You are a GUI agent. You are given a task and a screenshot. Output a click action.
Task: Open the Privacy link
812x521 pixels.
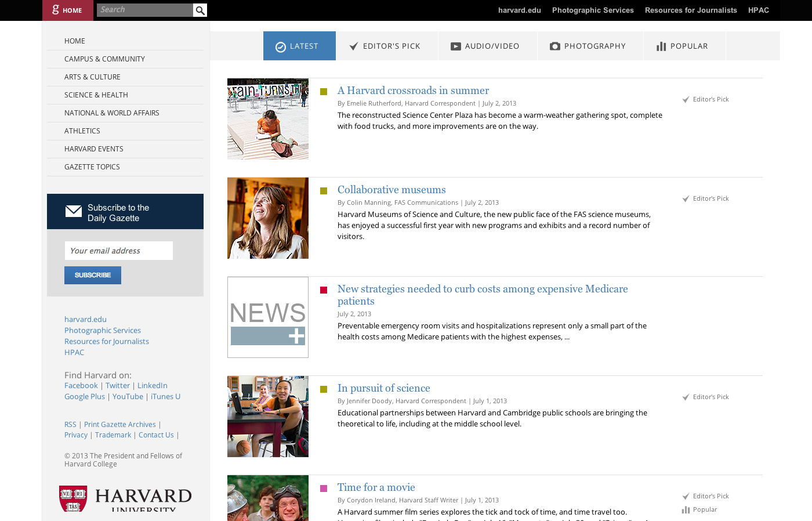[76, 435]
